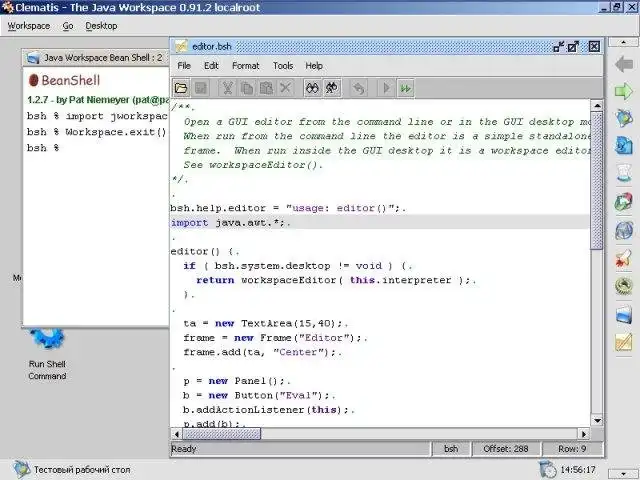Click the side panel top scroll-up arrow
The width and height of the screenshot is (640, 480).
pyautogui.click(x=623, y=42)
